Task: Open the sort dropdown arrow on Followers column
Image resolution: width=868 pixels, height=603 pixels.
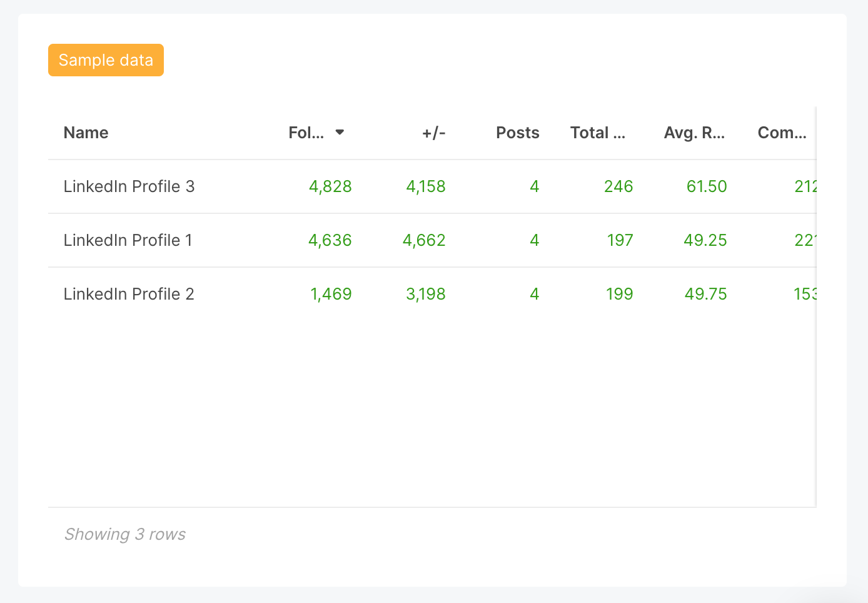Action: [340, 132]
